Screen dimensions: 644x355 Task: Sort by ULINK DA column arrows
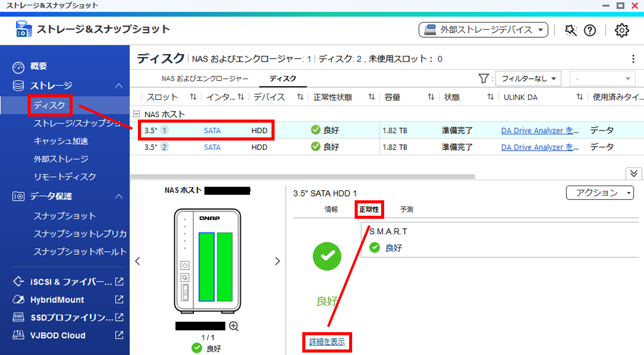tap(579, 97)
